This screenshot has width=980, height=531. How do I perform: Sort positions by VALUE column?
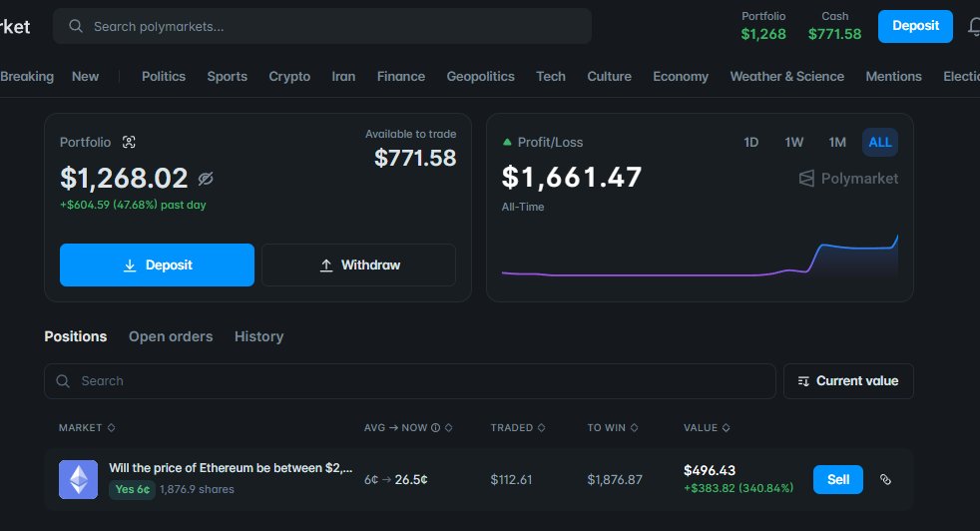[x=707, y=428]
